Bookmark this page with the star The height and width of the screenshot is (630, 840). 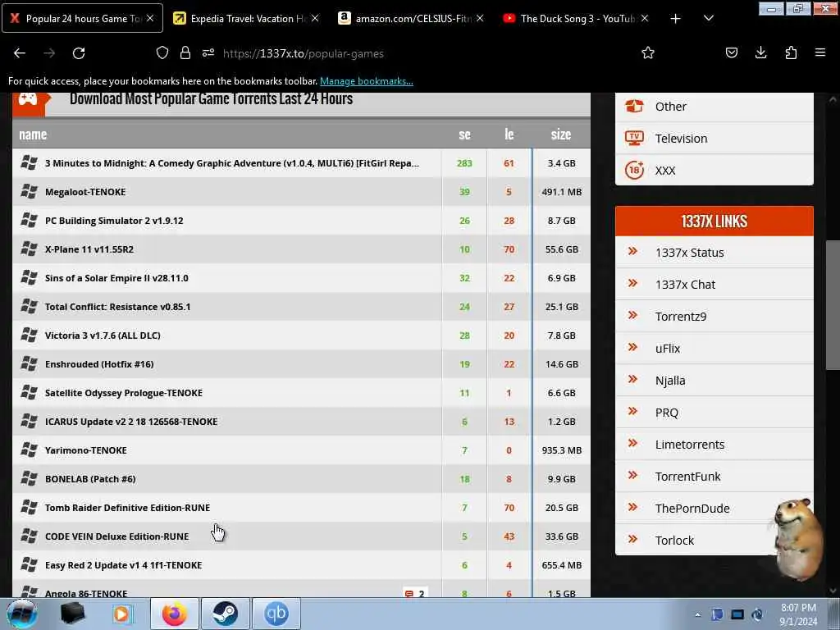[648, 53]
